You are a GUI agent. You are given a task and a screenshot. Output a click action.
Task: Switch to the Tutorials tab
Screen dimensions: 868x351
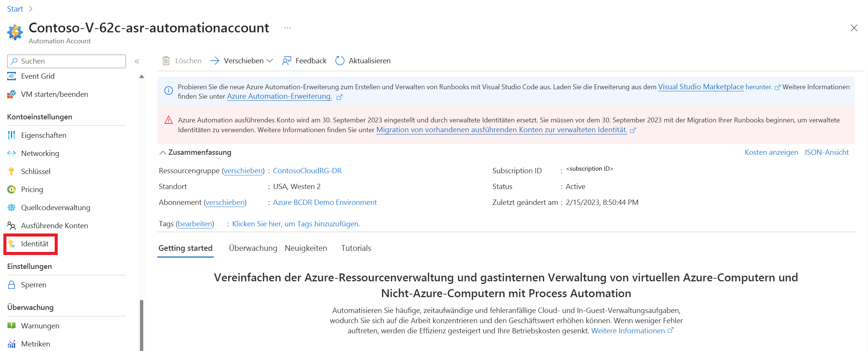pyautogui.click(x=356, y=248)
